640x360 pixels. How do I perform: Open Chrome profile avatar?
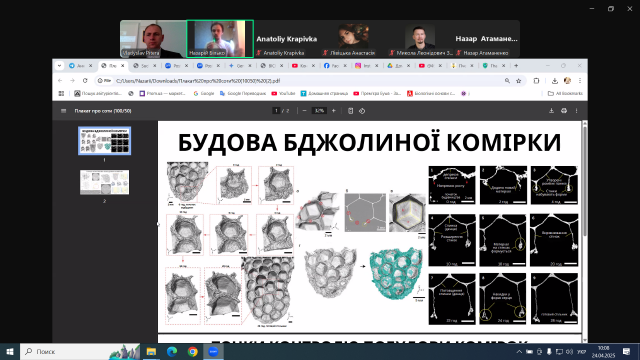(567, 81)
